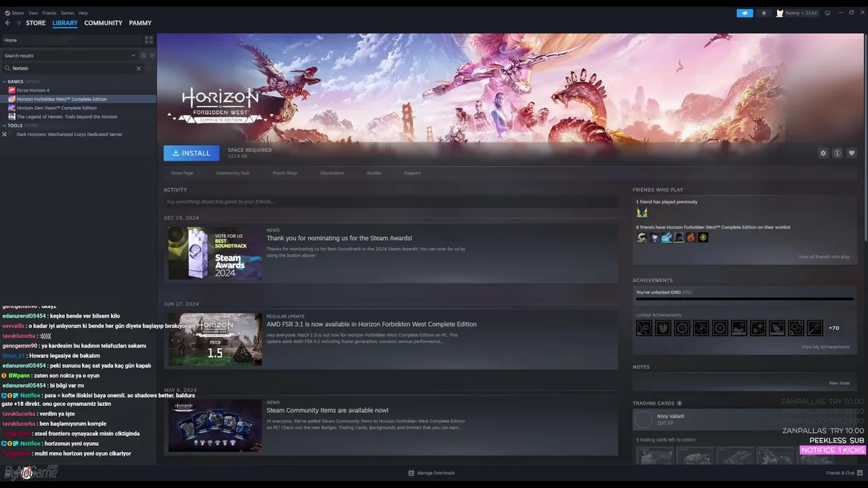Image resolution: width=868 pixels, height=488 pixels.
Task: Open Big Picture mode monitor icon
Action: (x=827, y=13)
